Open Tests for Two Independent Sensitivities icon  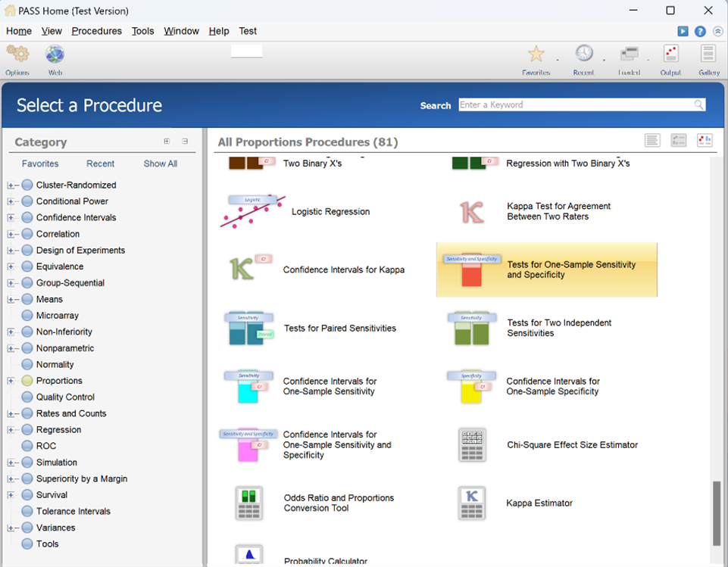coord(472,328)
